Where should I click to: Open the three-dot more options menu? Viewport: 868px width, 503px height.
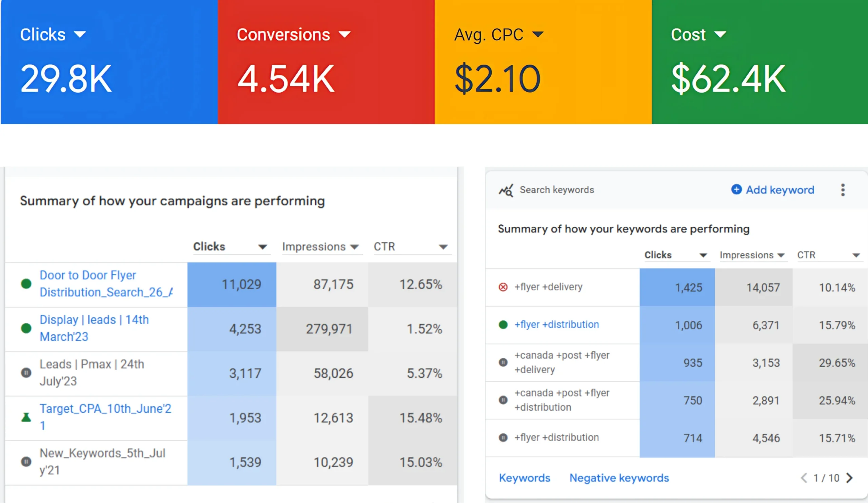click(x=843, y=190)
